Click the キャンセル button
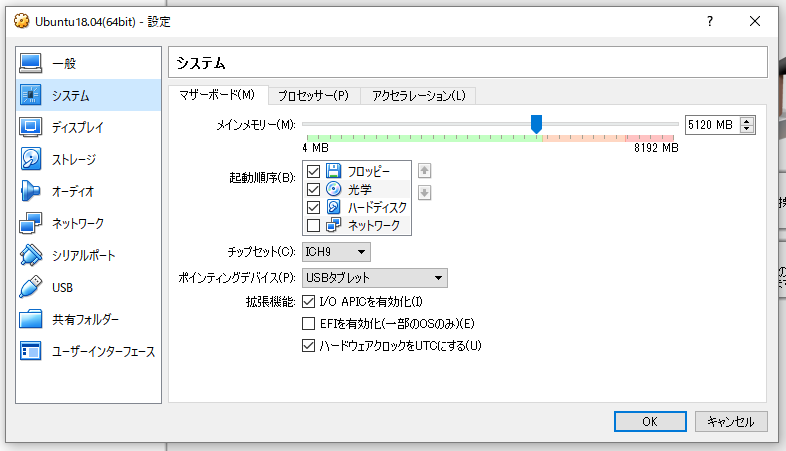This screenshot has height=451, width=786. tap(731, 421)
